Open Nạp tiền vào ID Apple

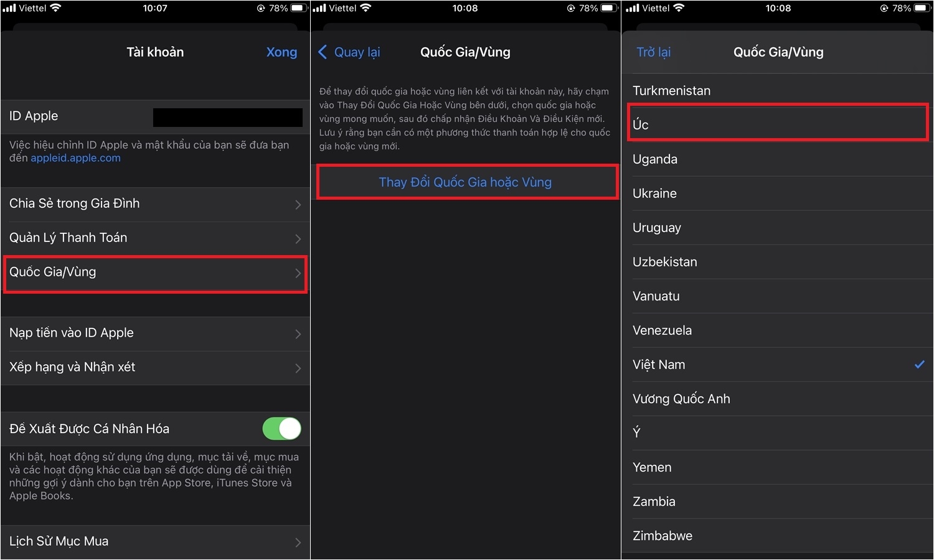coord(155,334)
